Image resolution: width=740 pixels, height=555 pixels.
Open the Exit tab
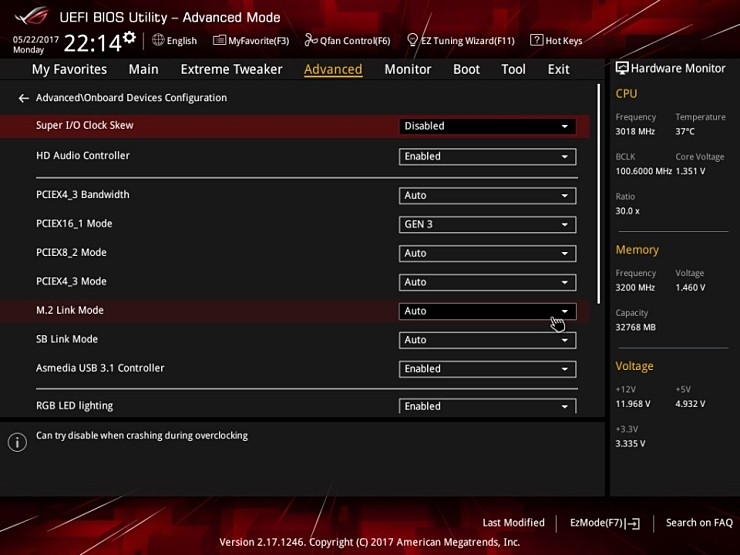coord(558,69)
